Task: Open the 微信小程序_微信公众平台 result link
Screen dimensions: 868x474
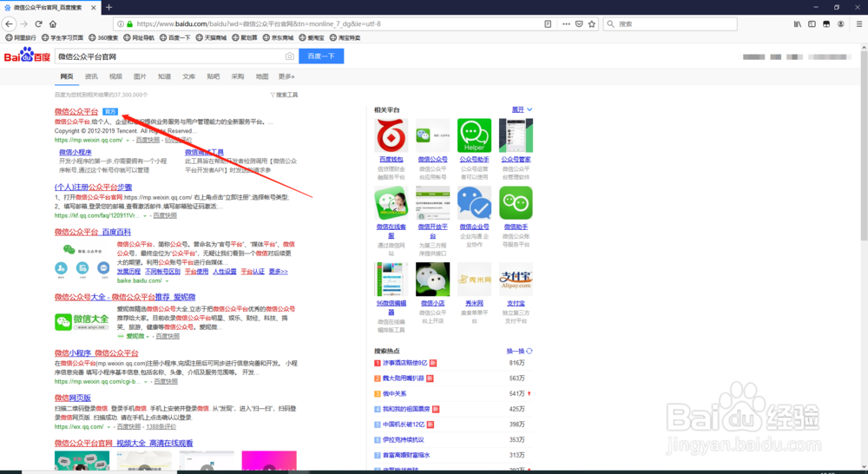Action: pos(96,353)
